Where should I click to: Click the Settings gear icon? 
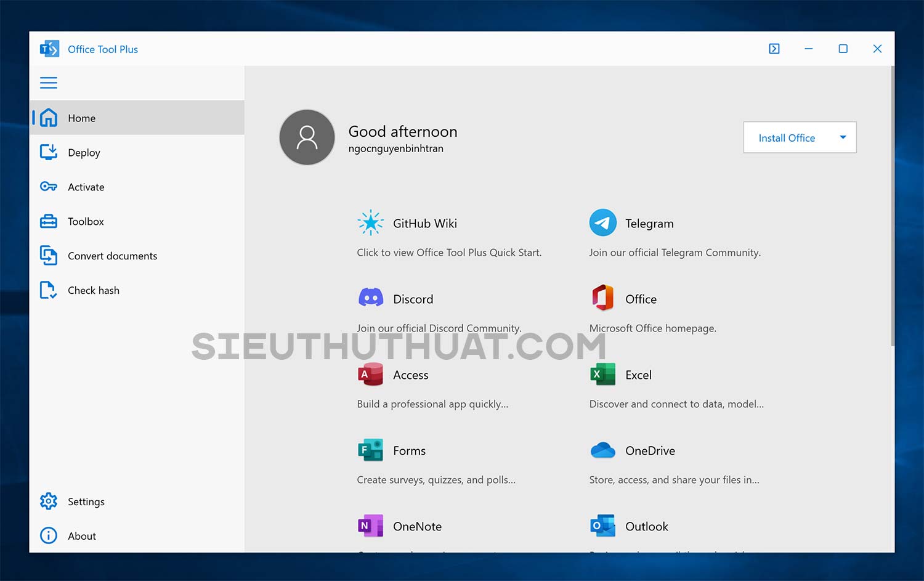pos(49,501)
